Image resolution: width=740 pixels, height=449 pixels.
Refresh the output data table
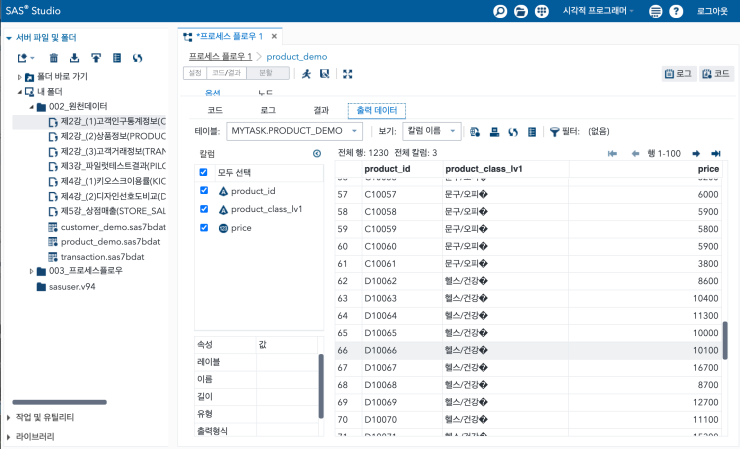513,132
